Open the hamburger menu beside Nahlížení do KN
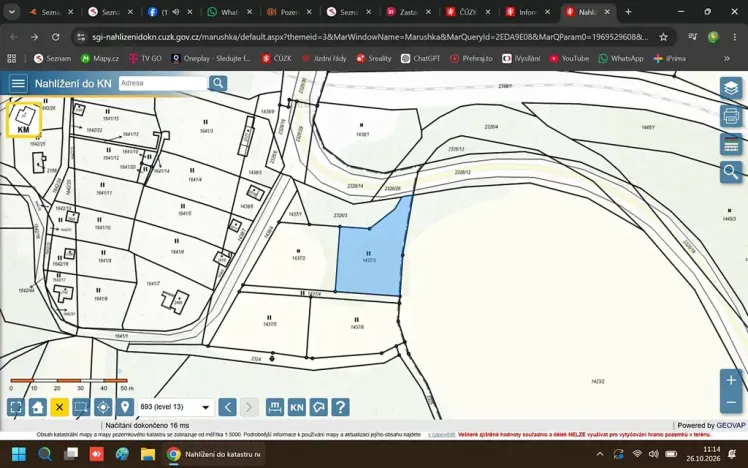 click(18, 83)
